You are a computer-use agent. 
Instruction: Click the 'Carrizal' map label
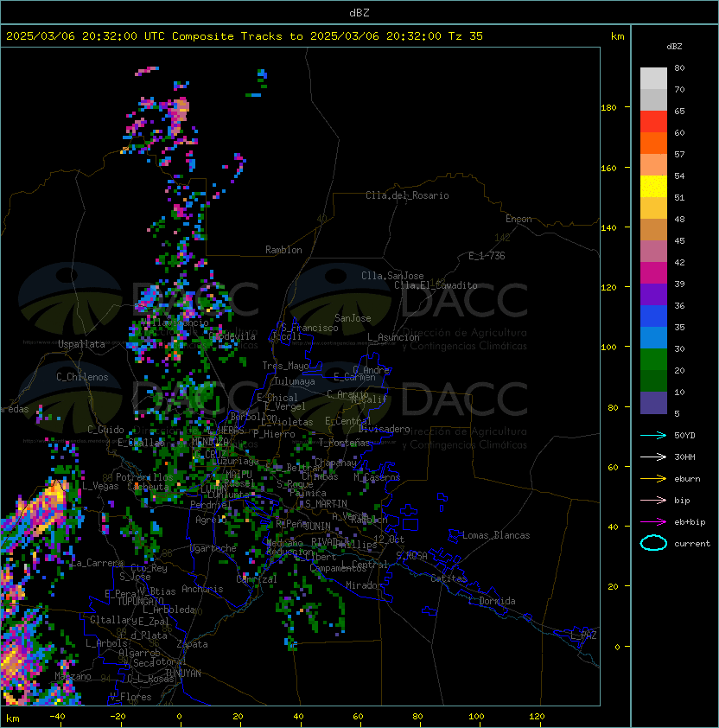(257, 579)
